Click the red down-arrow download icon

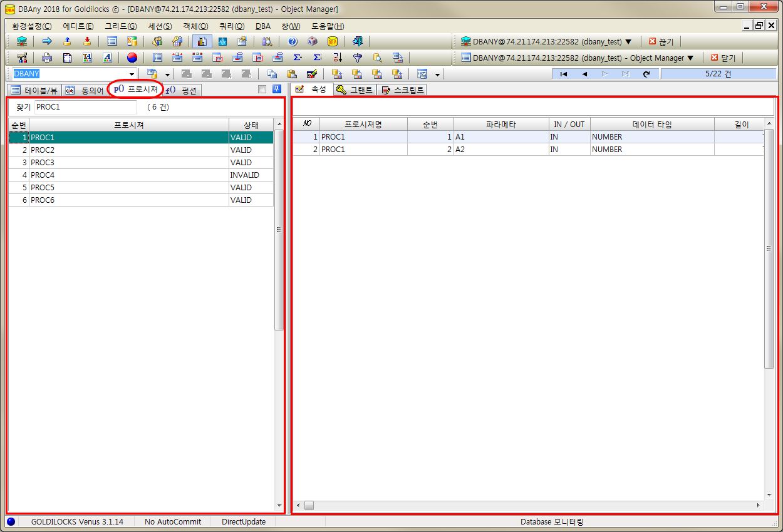(x=87, y=41)
